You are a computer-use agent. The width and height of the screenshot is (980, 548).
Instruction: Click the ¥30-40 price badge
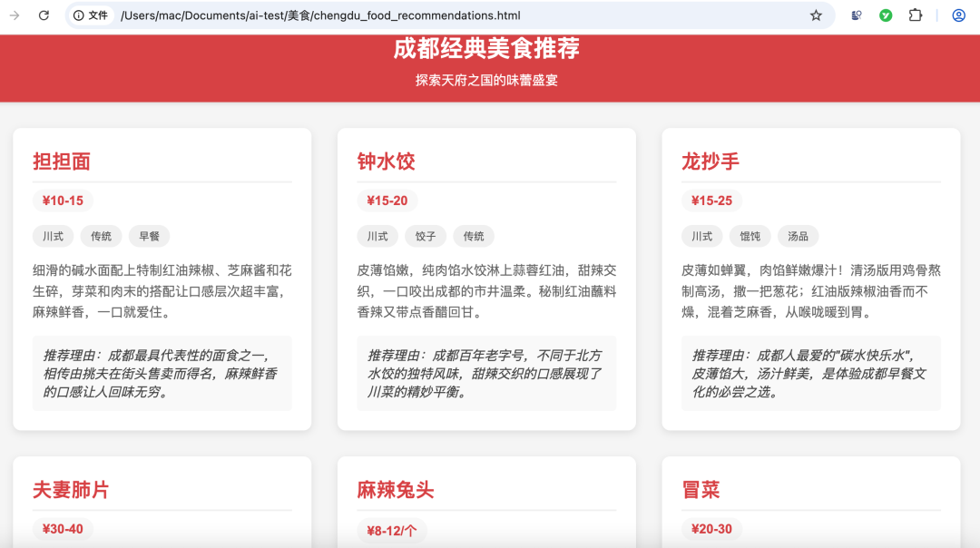(x=63, y=529)
